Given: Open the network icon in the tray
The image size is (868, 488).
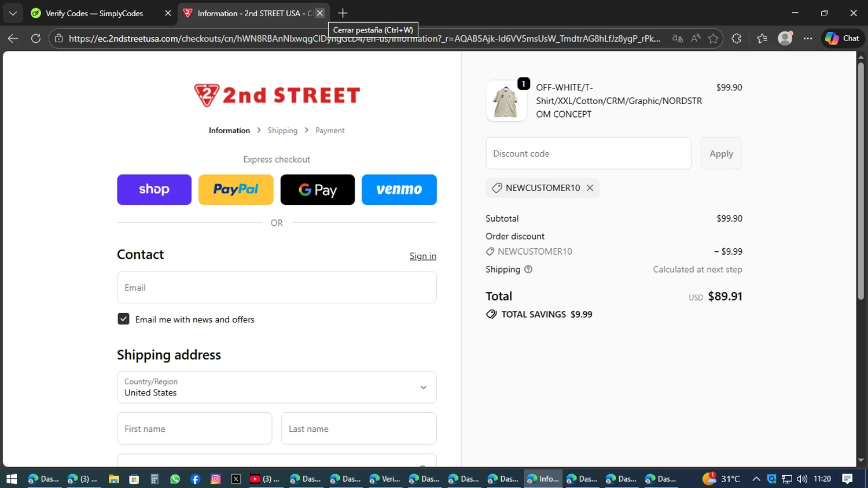Looking at the screenshot, I should (x=787, y=479).
